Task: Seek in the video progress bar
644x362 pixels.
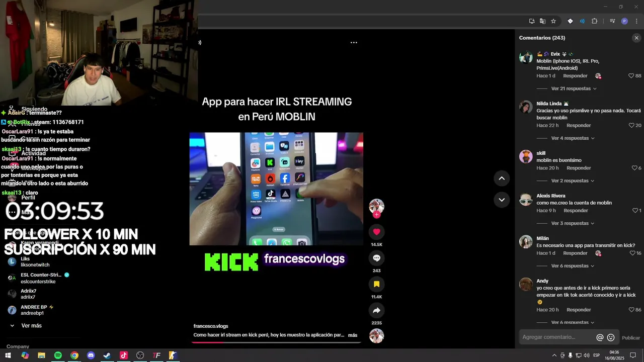Action: (x=276, y=342)
